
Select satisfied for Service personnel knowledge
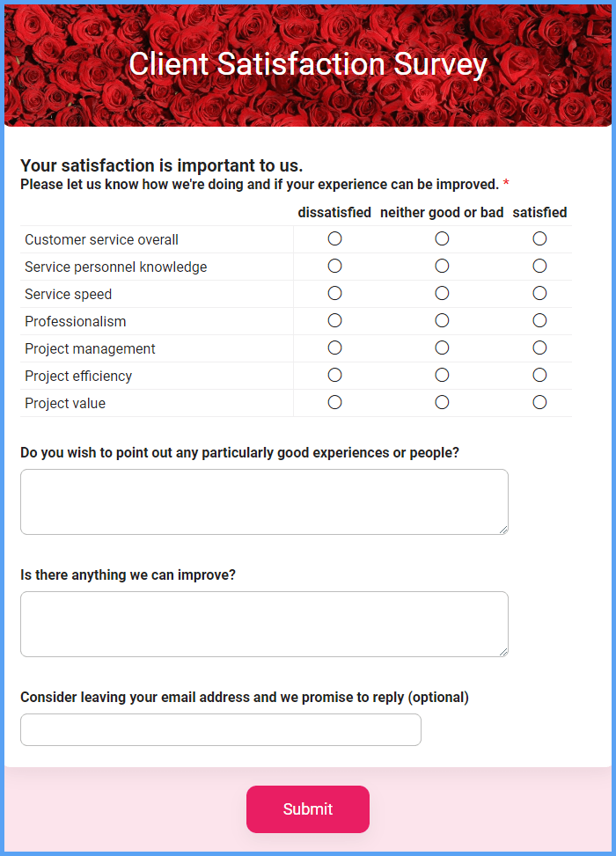539,266
